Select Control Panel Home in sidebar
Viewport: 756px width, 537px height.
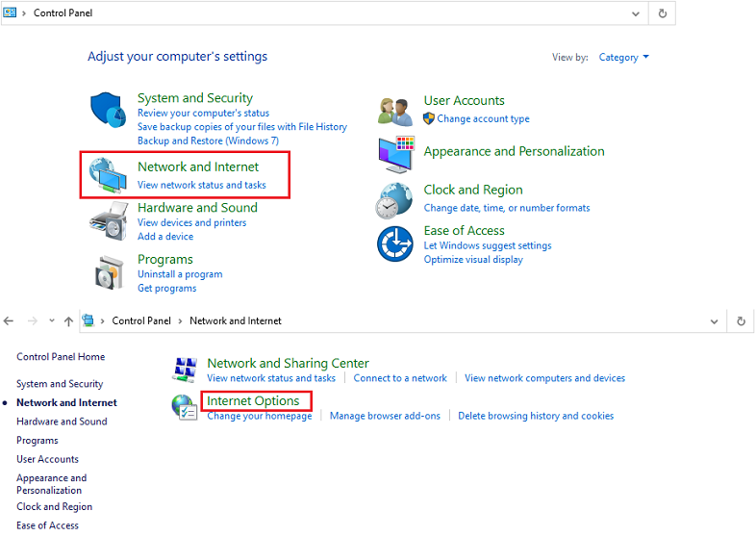[61, 356]
